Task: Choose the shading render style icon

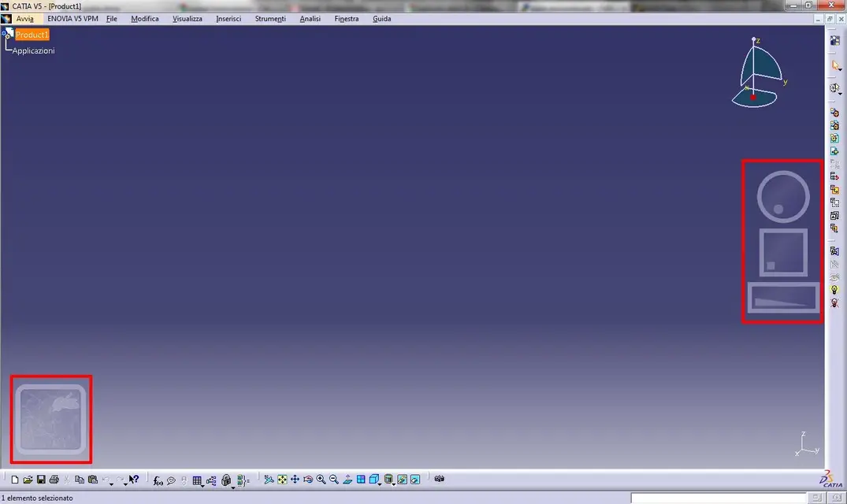Action: tap(388, 479)
